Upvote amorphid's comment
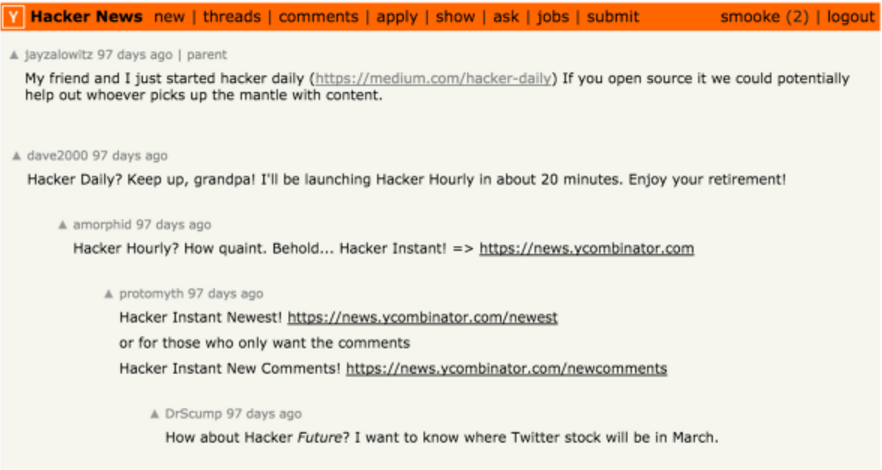Viewport: 882px width, 470px height. coord(63,225)
